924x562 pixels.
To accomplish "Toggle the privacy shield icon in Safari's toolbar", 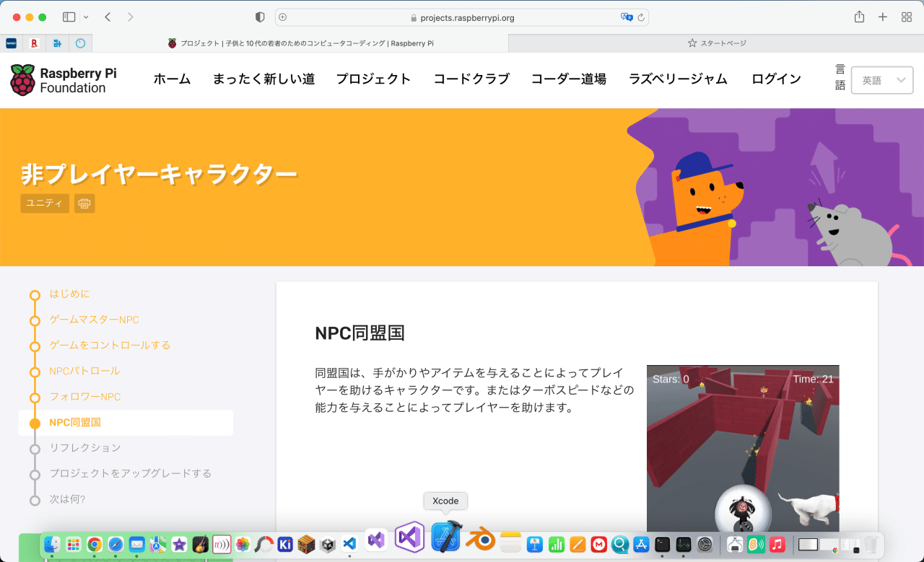I will click(x=258, y=17).
